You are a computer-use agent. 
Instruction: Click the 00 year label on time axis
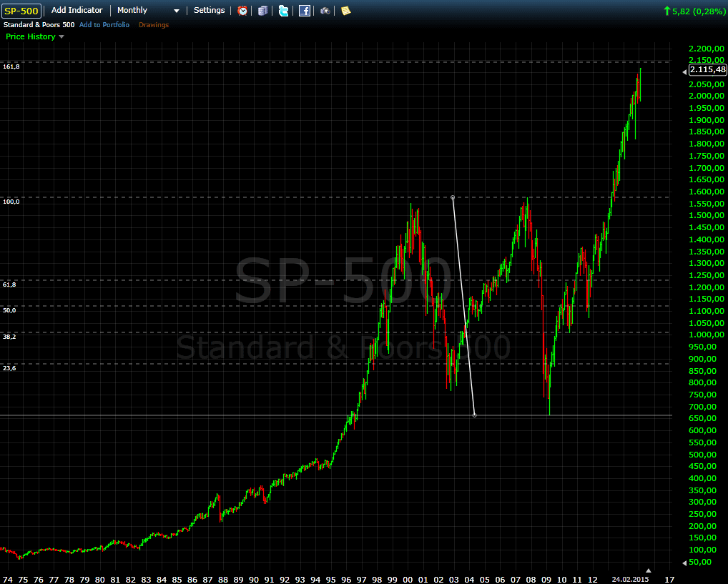point(408,580)
